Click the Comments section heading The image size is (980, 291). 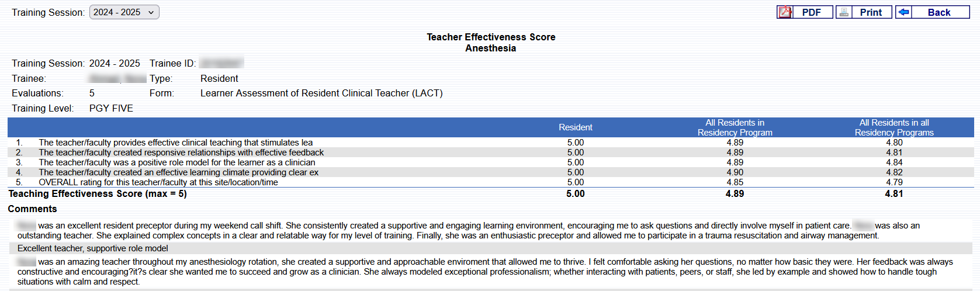[33, 209]
